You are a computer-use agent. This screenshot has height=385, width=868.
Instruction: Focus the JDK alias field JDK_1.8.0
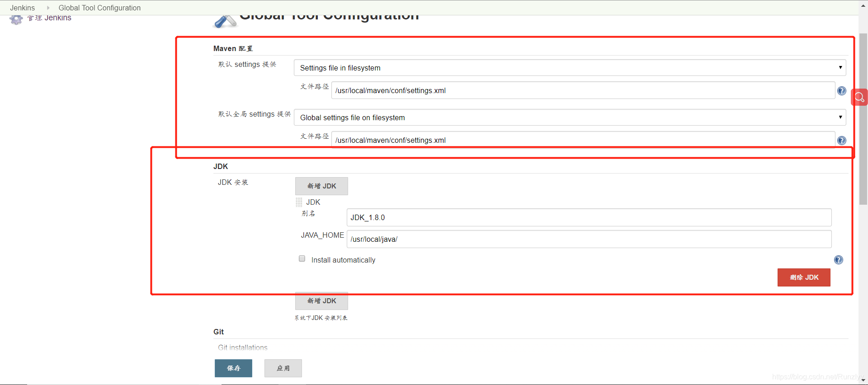pyautogui.click(x=589, y=217)
